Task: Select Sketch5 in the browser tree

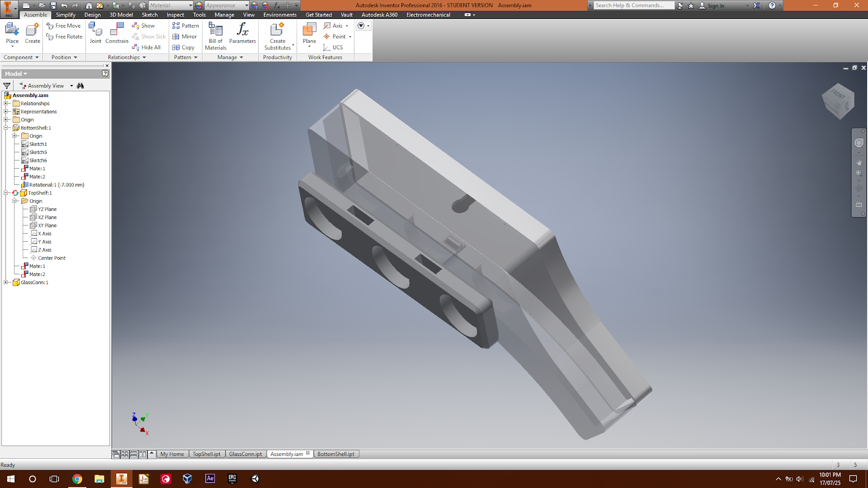Action: coord(38,152)
